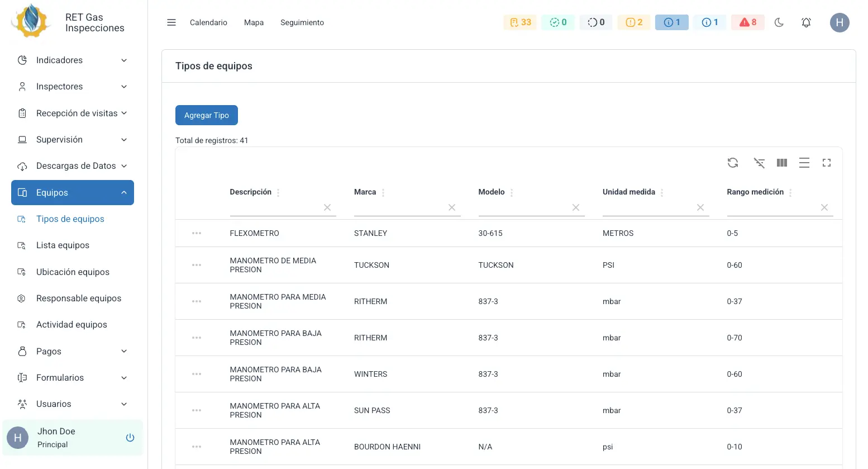Go to Calendario in top navigation
The width and height of the screenshot is (868, 469).
click(208, 22)
